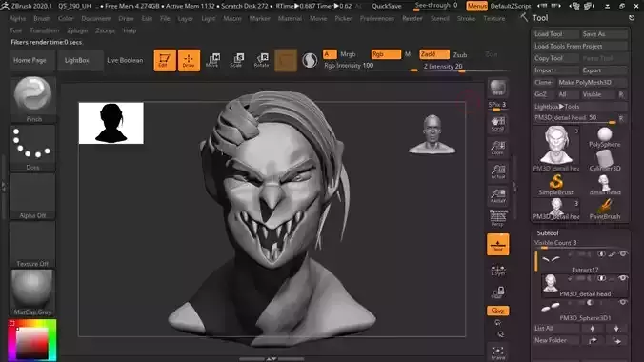Toggle PM3D_Sphere3D1 subtool visibility eye
644x362 pixels.
(623, 302)
